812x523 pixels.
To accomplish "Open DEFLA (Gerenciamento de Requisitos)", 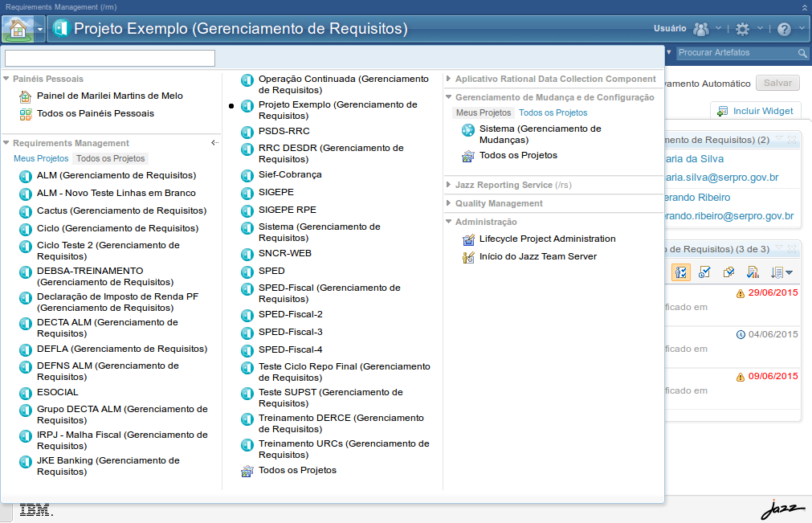I will pyautogui.click(x=122, y=349).
